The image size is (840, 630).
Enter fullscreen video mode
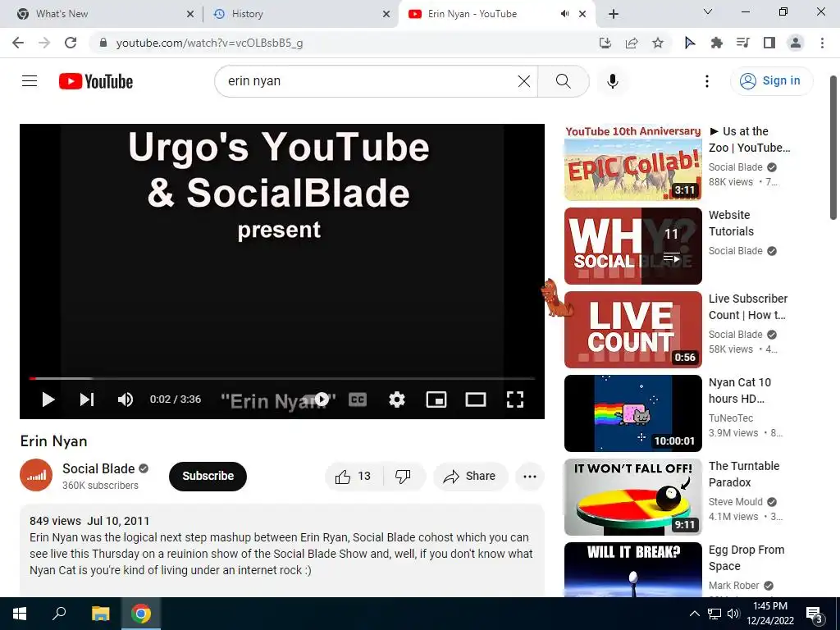coord(515,399)
